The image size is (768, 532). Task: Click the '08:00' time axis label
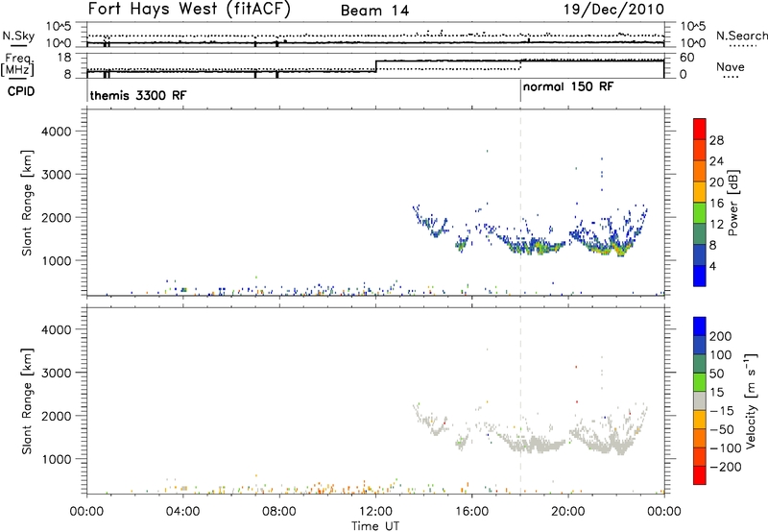click(x=279, y=512)
